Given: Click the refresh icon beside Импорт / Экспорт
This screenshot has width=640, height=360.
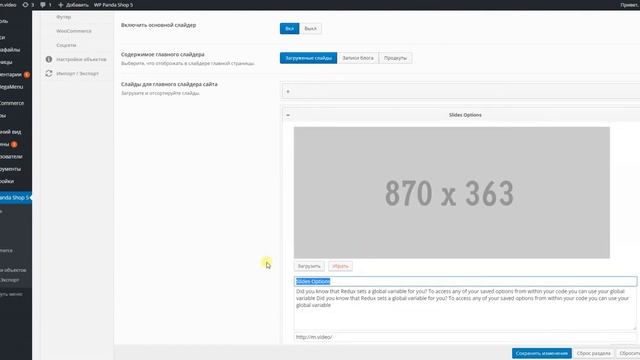Looking at the screenshot, I should [x=49, y=73].
